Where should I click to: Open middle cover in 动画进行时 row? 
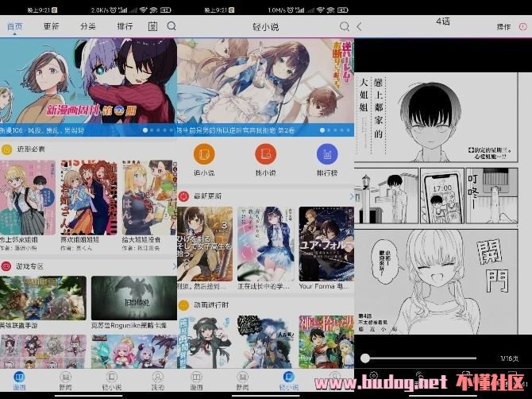tap(266, 342)
